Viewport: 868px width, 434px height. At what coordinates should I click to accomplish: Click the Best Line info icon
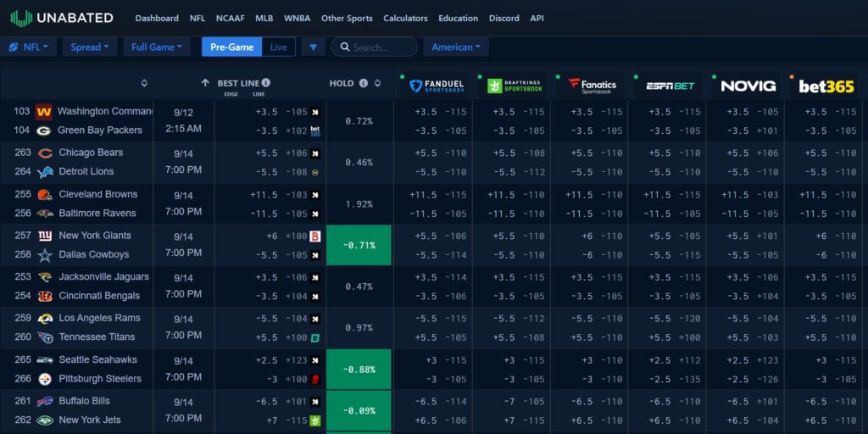coord(266,82)
